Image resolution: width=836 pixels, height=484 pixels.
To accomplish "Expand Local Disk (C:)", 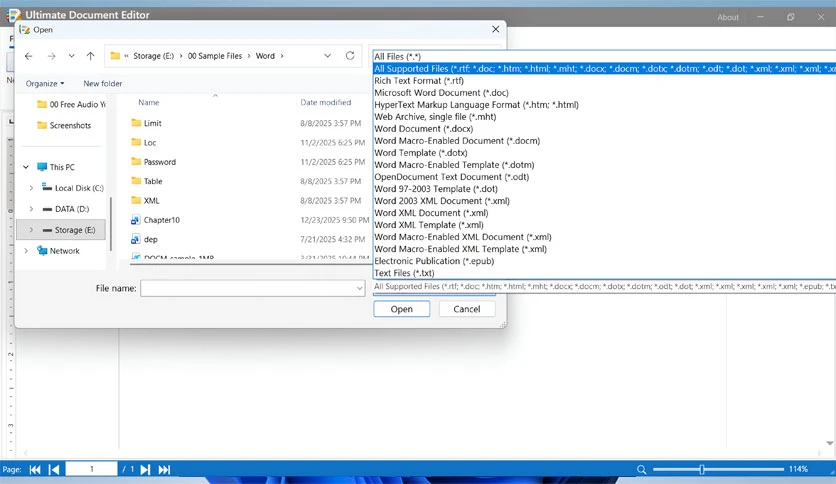I will (31, 188).
